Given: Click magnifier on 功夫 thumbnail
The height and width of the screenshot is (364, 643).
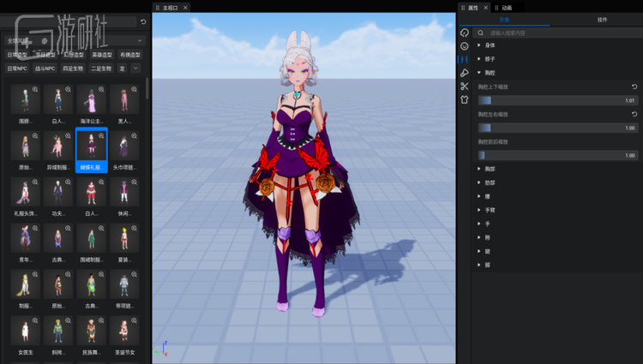Looking at the screenshot, I should tap(68, 182).
